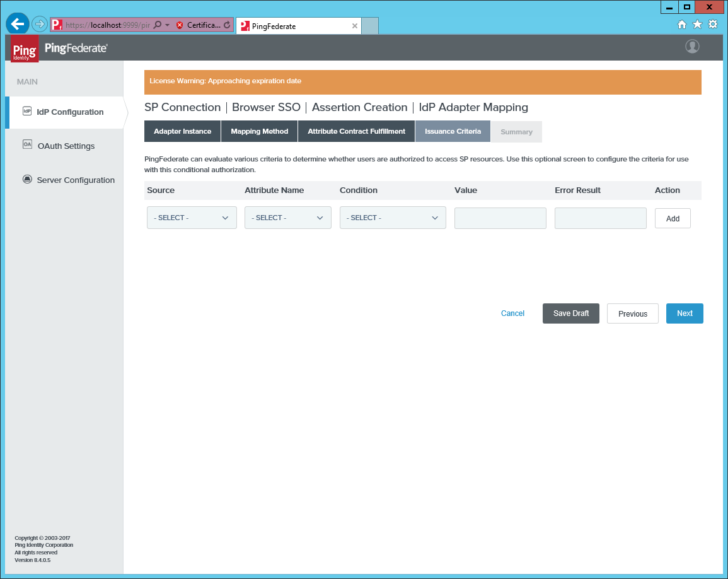The image size is (728, 579).
Task: Click the 'SP Connection' breadcrumb heading
Action: click(182, 107)
